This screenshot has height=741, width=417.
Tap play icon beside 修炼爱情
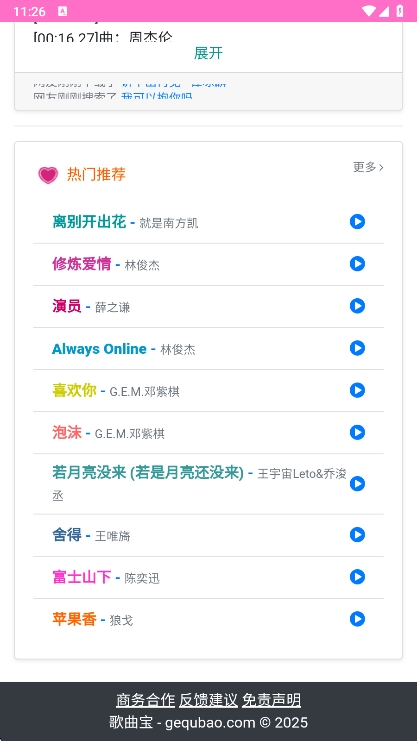pos(357,264)
